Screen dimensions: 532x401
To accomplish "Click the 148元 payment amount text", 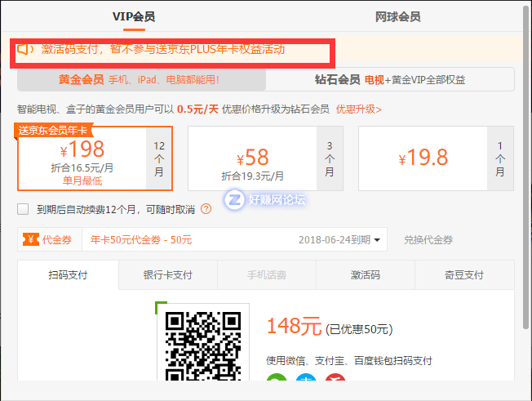I will (294, 326).
